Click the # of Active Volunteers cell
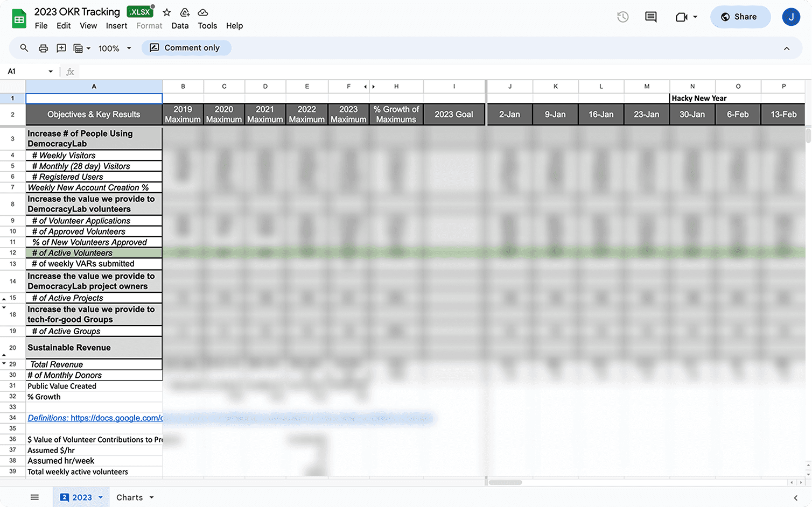Image resolution: width=812 pixels, height=507 pixels. pyautogui.click(x=94, y=253)
